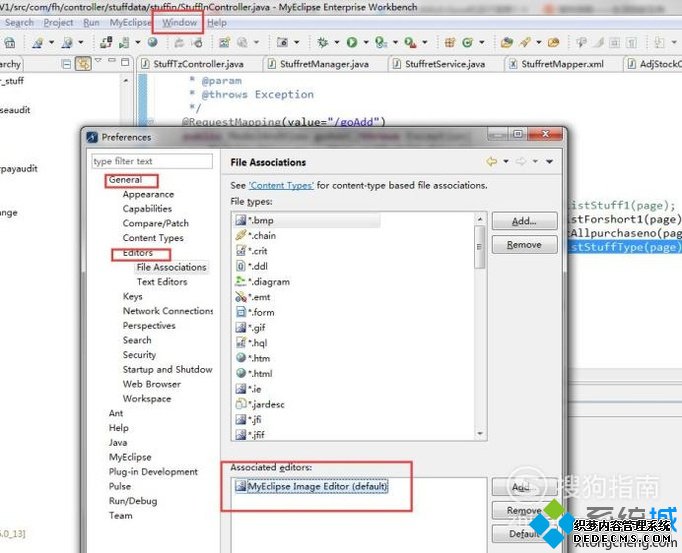
Task: Open the 'Content Types' link
Action: 281,186
